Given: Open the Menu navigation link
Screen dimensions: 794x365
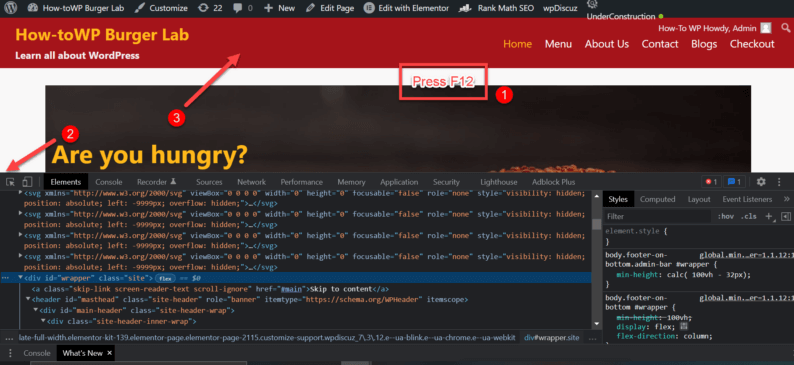Looking at the screenshot, I should pos(558,44).
